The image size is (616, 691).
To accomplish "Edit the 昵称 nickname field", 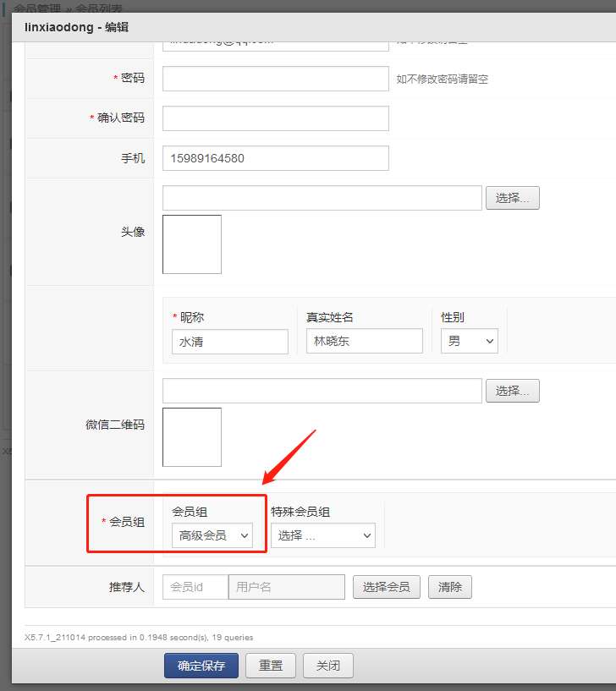I will click(x=229, y=342).
